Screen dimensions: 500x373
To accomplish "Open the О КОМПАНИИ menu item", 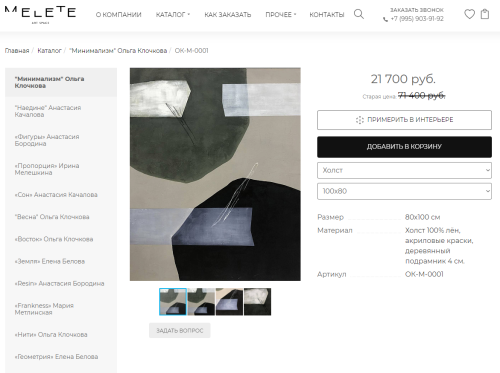I will click(119, 15).
